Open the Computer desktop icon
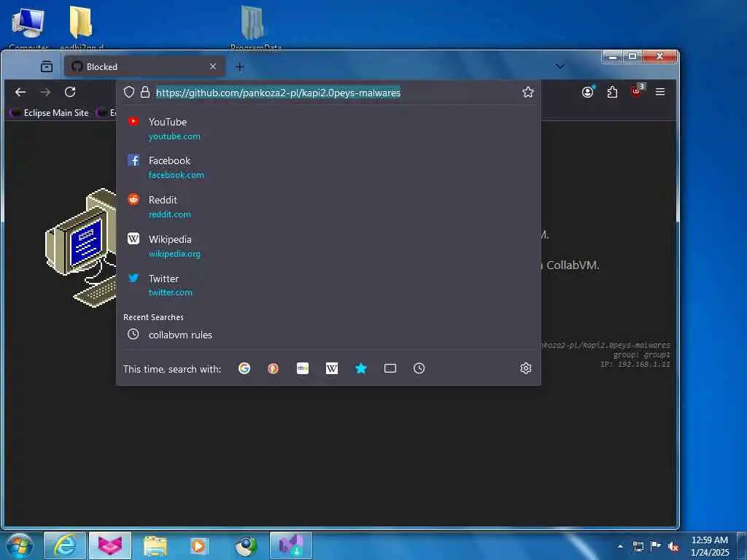Viewport: 747px width, 560px height. click(x=28, y=26)
